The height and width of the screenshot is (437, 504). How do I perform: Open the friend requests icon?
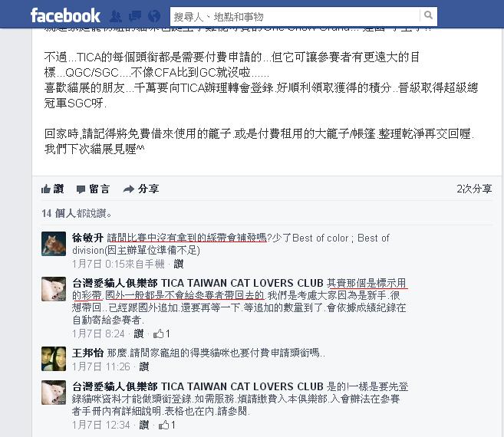point(116,16)
